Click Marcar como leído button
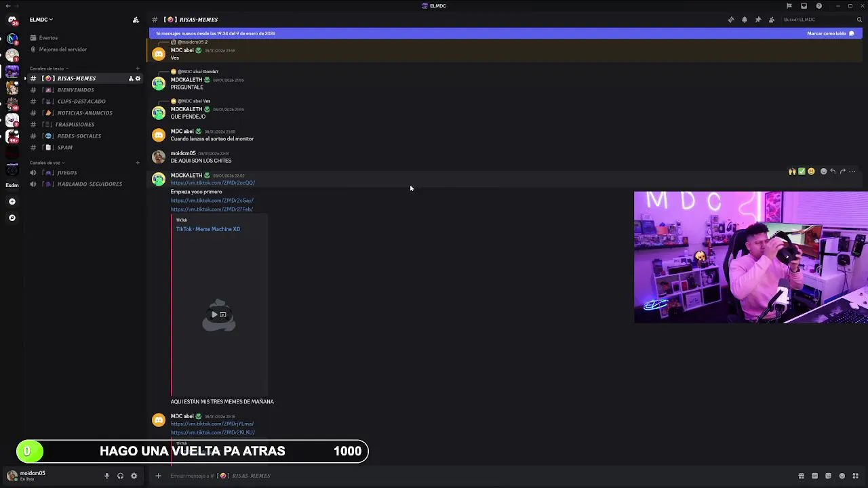The image size is (868, 488). click(831, 33)
